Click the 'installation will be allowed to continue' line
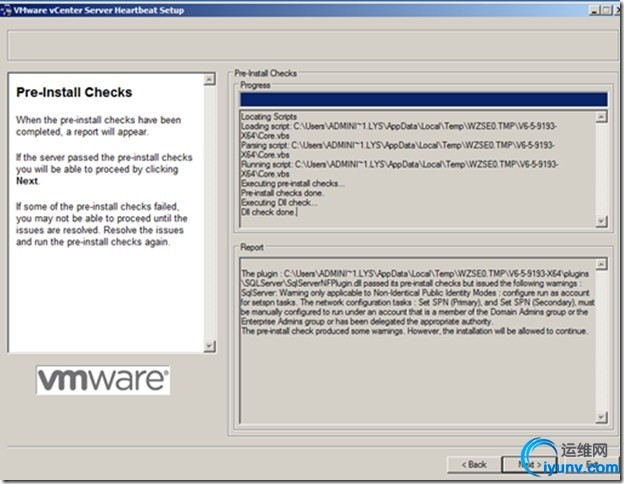The image size is (624, 484). [x=414, y=331]
